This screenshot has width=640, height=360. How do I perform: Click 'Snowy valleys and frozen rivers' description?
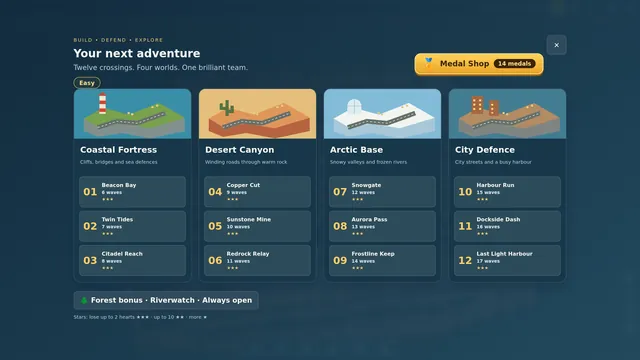(x=369, y=162)
